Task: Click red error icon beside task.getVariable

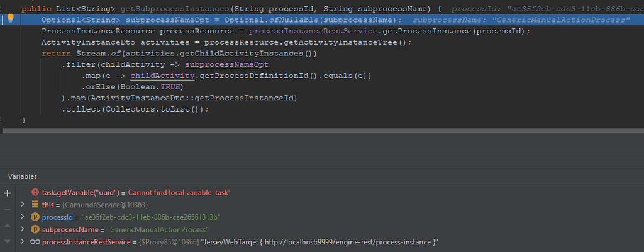Action: (x=35, y=192)
